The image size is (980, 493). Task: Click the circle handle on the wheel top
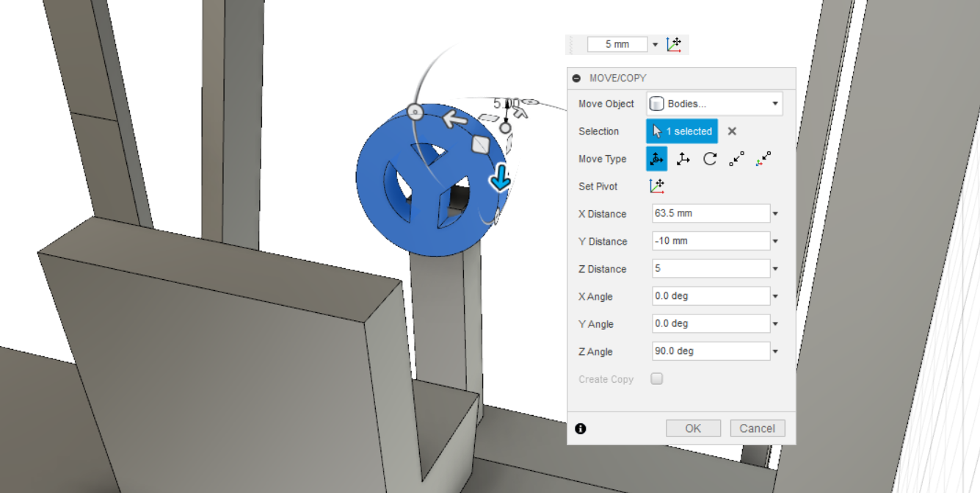[415, 112]
